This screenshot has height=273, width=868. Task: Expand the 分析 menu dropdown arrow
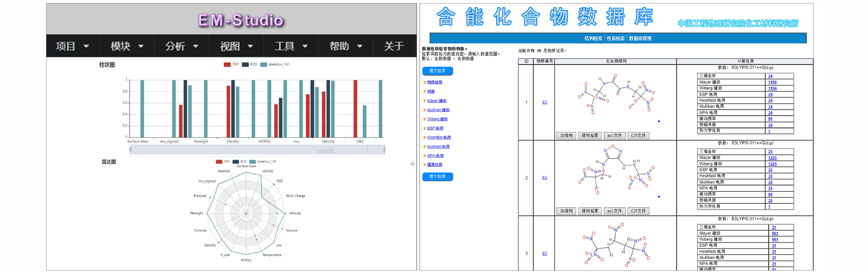coord(195,46)
